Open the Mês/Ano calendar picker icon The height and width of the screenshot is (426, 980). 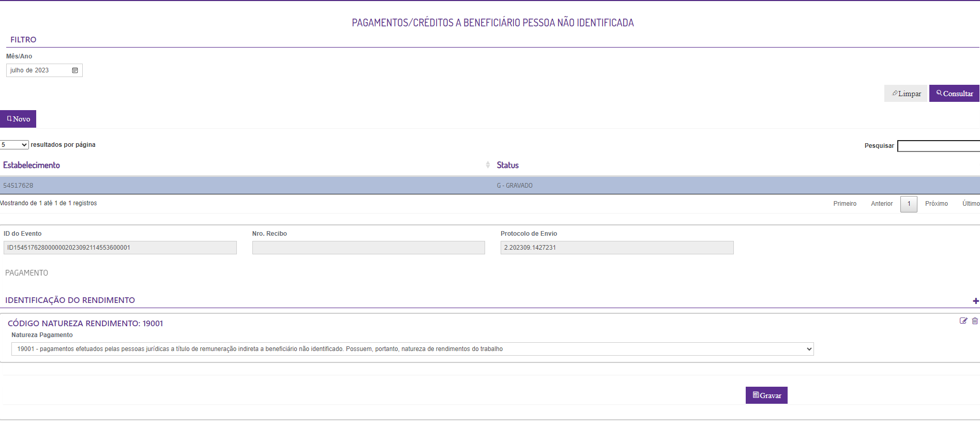tap(75, 70)
